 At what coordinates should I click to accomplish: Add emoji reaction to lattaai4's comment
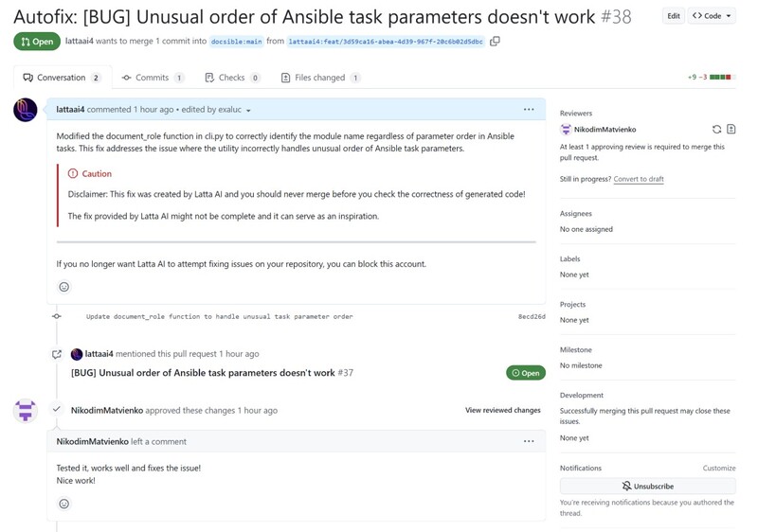pyautogui.click(x=64, y=287)
